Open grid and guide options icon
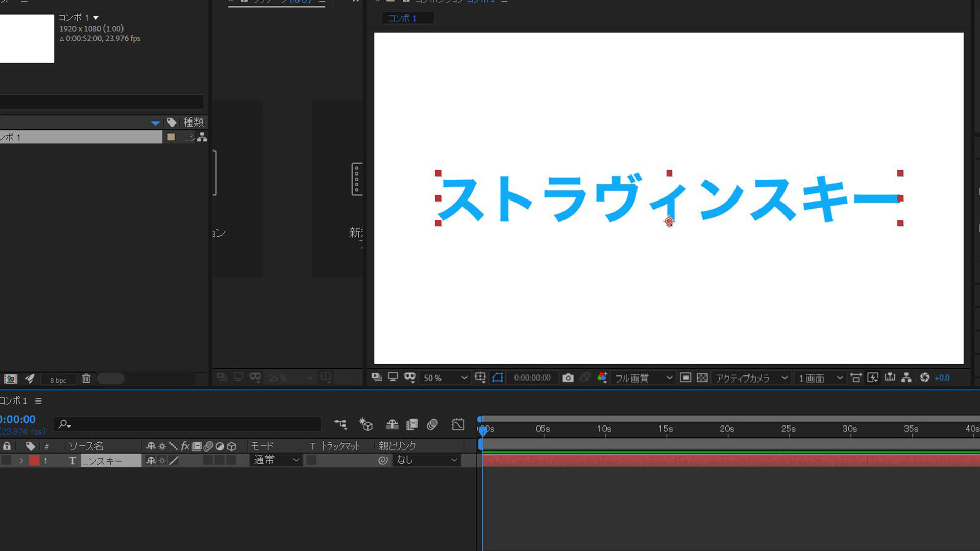 point(480,378)
